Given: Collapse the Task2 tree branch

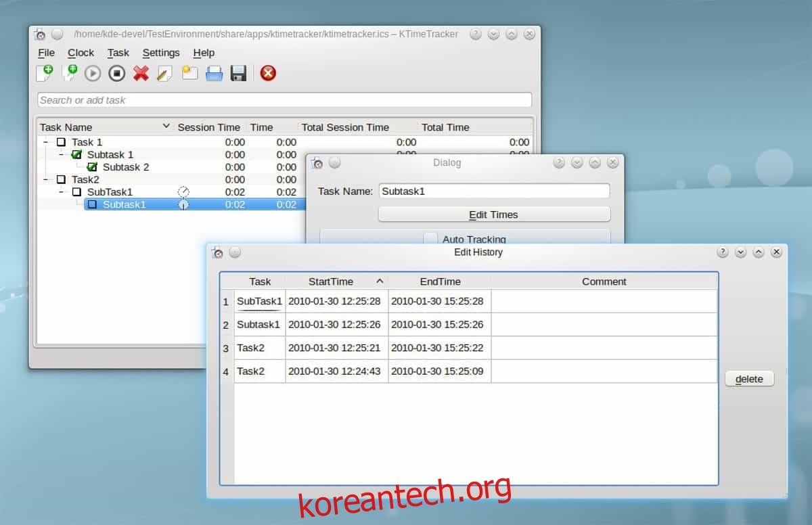Looking at the screenshot, I should pyautogui.click(x=46, y=179).
